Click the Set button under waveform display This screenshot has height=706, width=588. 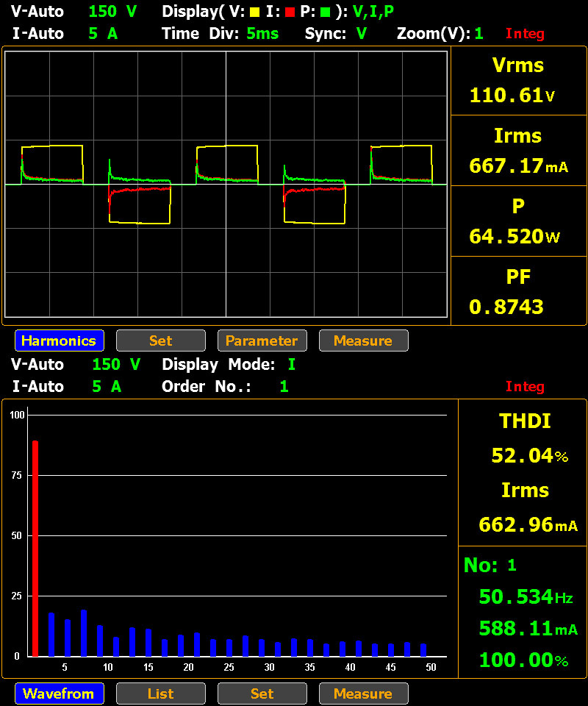(x=161, y=340)
